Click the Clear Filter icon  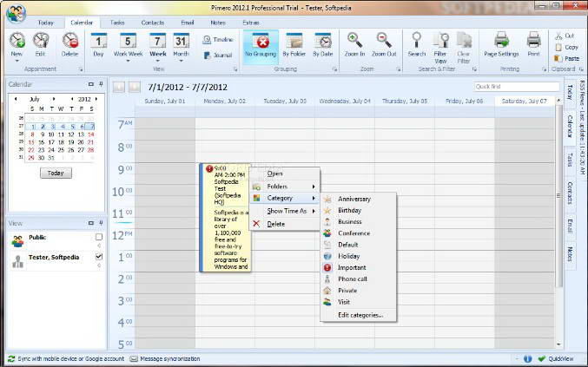(x=464, y=40)
